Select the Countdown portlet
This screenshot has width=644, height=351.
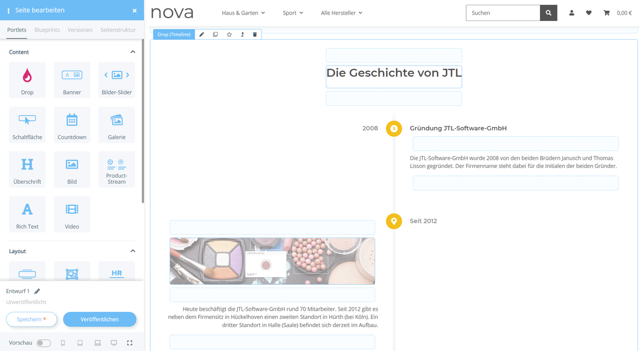[x=72, y=125]
